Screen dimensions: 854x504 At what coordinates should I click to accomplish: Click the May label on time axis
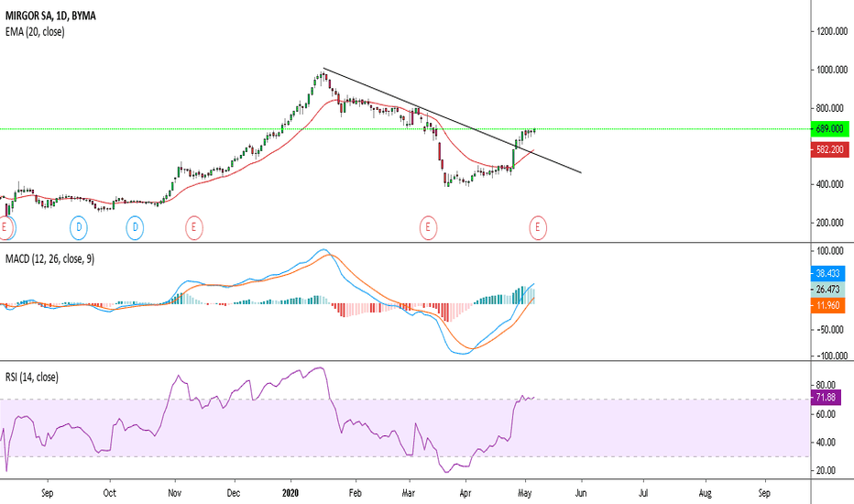click(x=524, y=493)
